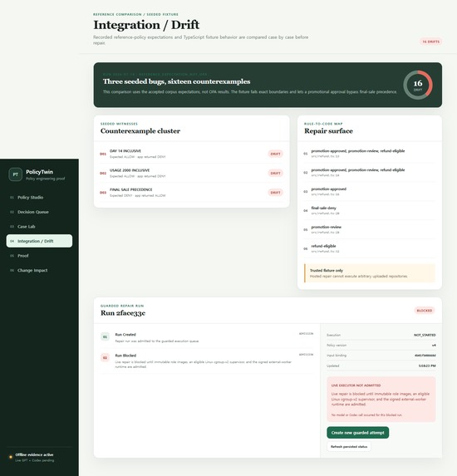Click the Run Blocked timeline entry title
Image resolution: width=457 pixels, height=476 pixels.
coord(125,356)
